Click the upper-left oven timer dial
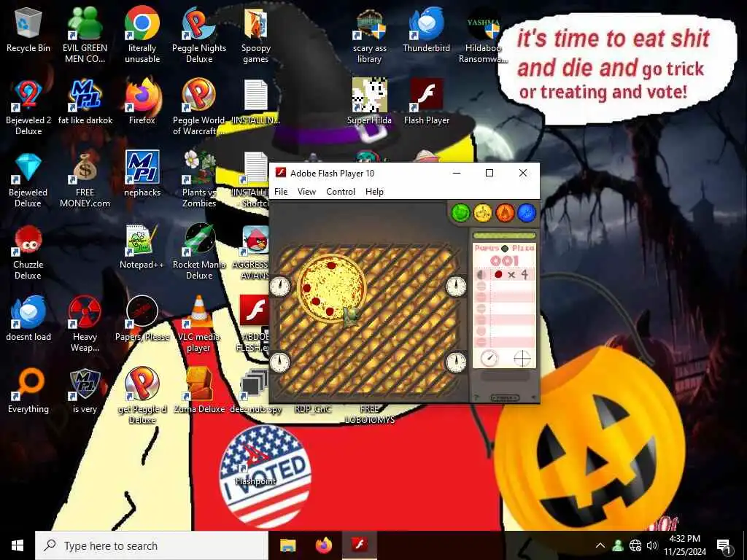747x560 pixels. (279, 287)
